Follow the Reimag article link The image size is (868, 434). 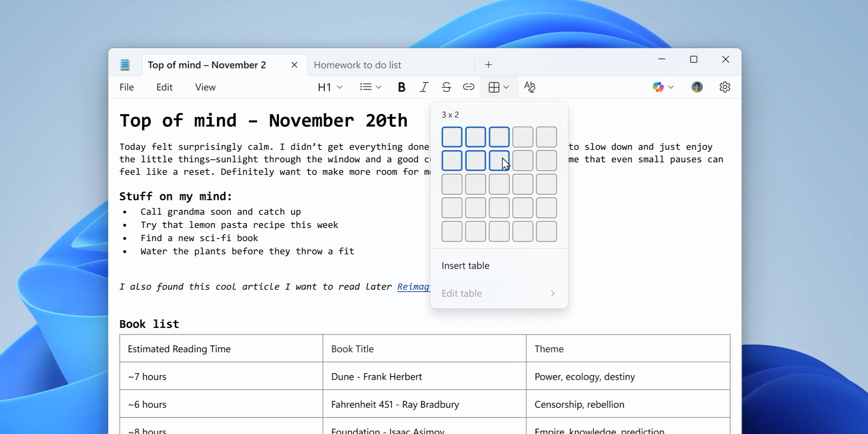coord(413,287)
